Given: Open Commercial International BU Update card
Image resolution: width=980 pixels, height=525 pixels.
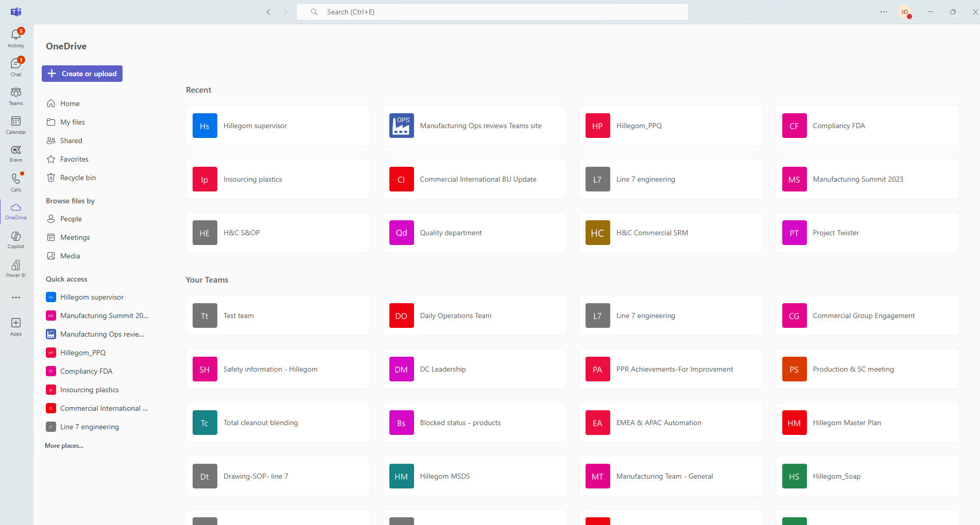Looking at the screenshot, I should (x=474, y=179).
